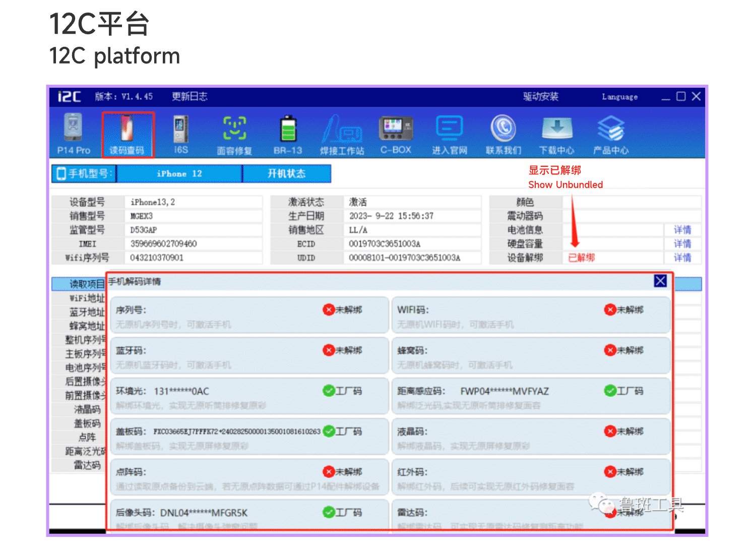Click the 销售型号 value MGEX3

(x=142, y=216)
